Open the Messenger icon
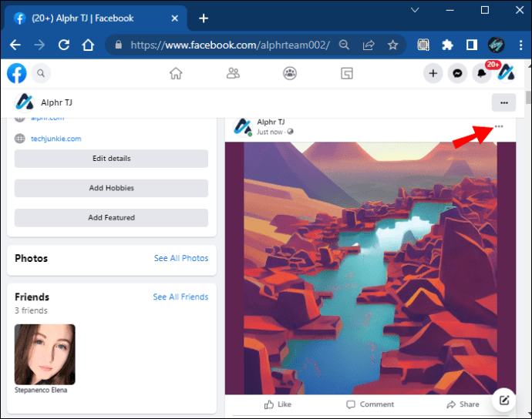Viewport: 532px width, 419px height. point(457,73)
